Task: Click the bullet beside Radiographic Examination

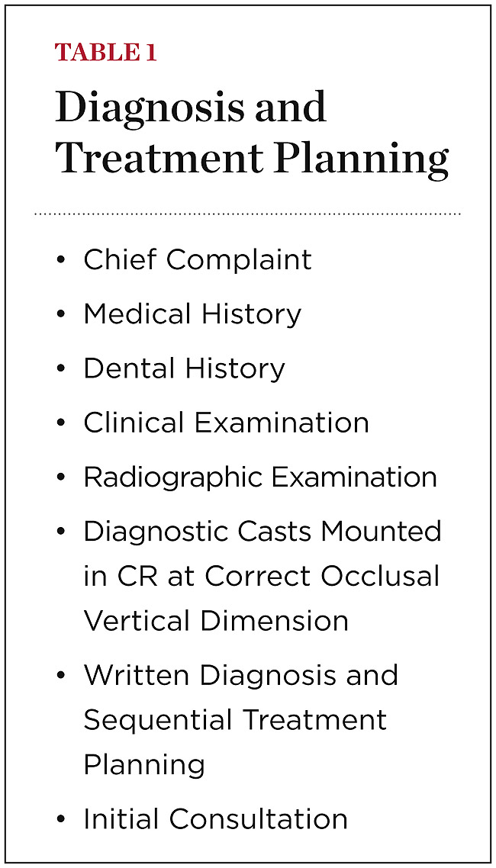Action: click(61, 477)
